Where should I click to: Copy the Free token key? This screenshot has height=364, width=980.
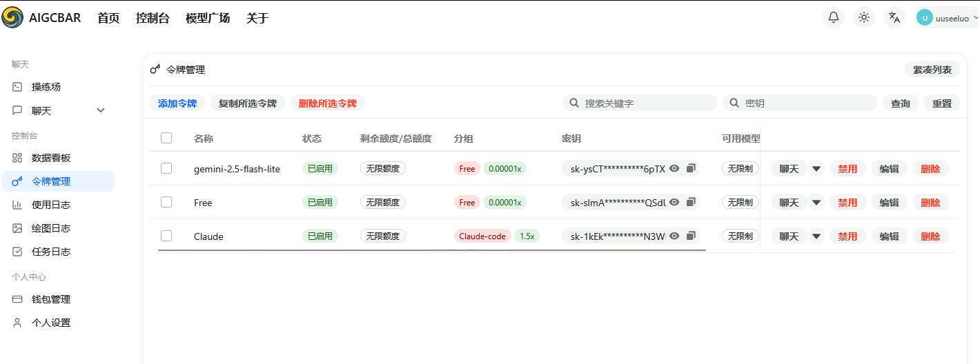(691, 202)
